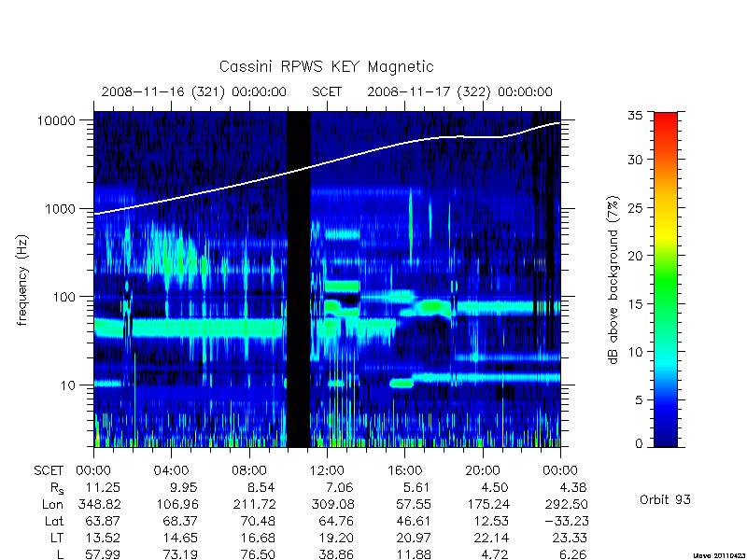The height and width of the screenshot is (560, 747).
Task: Click the 16:00 time tick label
Action: coord(404,471)
